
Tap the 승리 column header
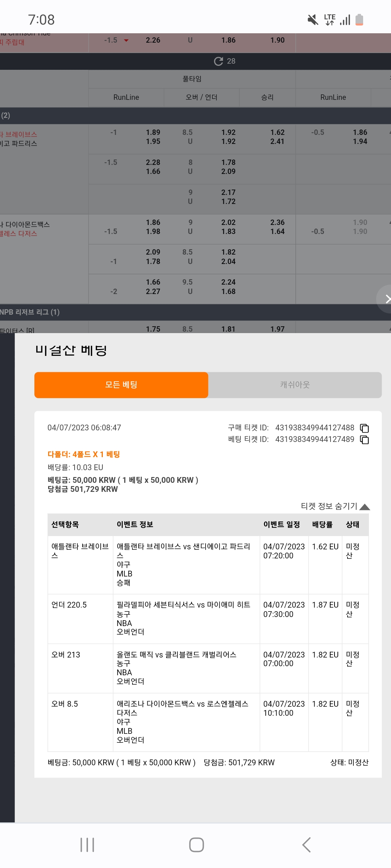point(268,97)
